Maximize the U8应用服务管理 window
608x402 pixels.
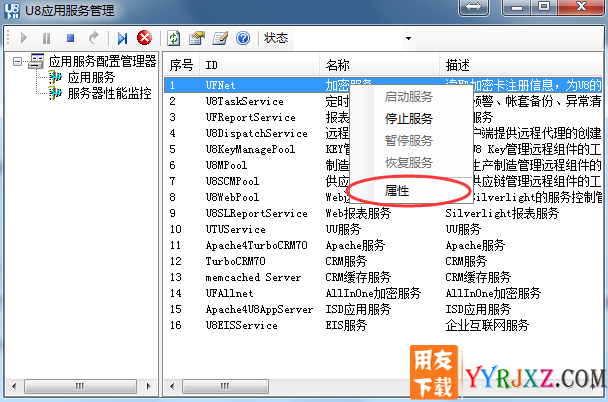544,7
